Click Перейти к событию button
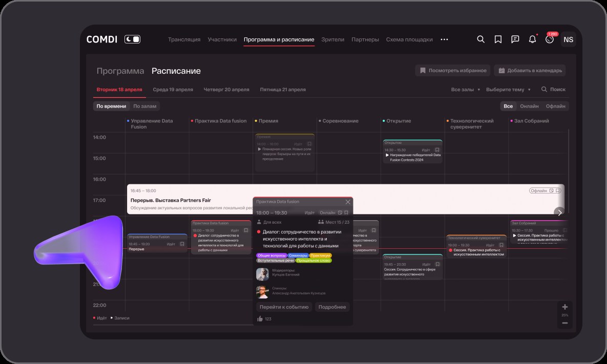607x364 pixels. (284, 307)
